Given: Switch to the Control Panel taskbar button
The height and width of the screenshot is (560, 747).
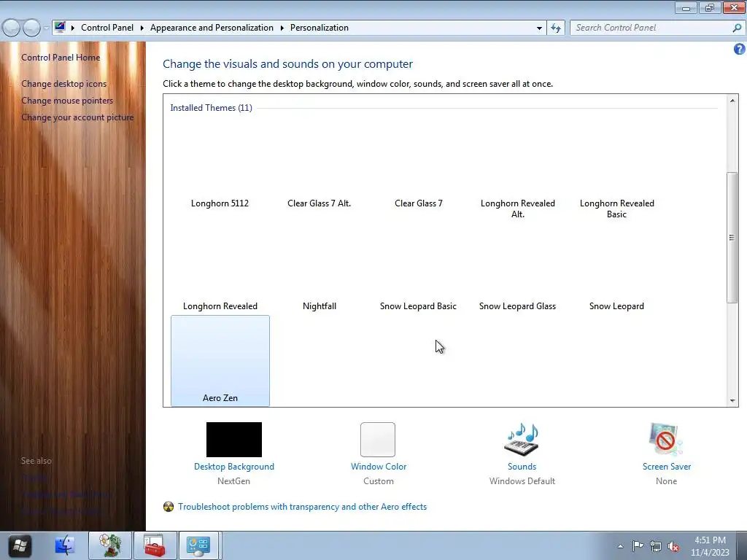Looking at the screenshot, I should click(198, 545).
